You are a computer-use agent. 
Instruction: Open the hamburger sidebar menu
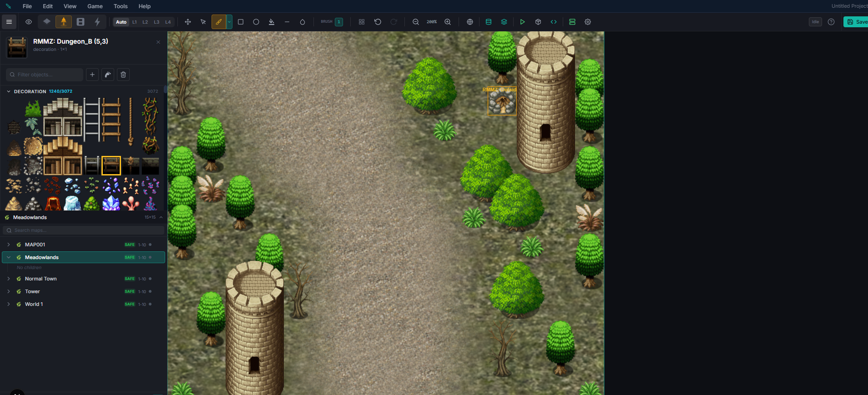tap(9, 22)
